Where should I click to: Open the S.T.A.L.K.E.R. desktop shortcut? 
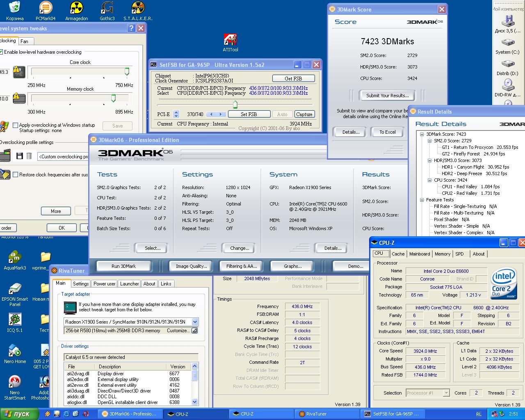coord(138,11)
